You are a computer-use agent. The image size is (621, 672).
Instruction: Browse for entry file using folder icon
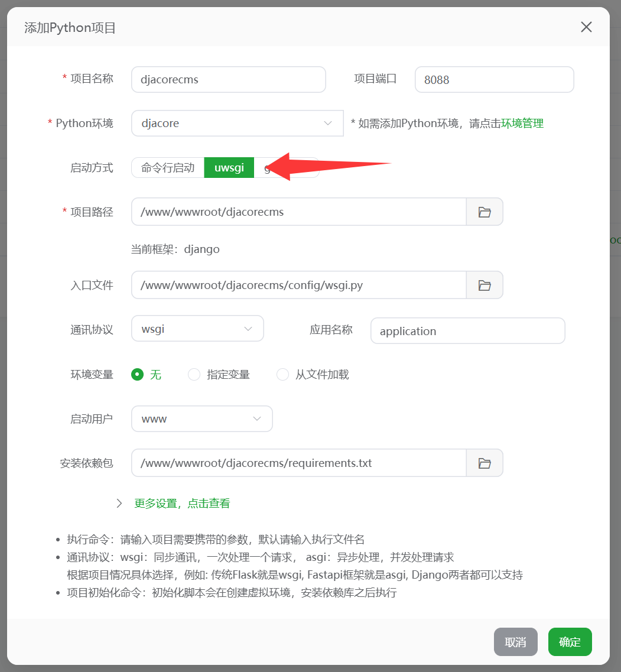pos(485,285)
